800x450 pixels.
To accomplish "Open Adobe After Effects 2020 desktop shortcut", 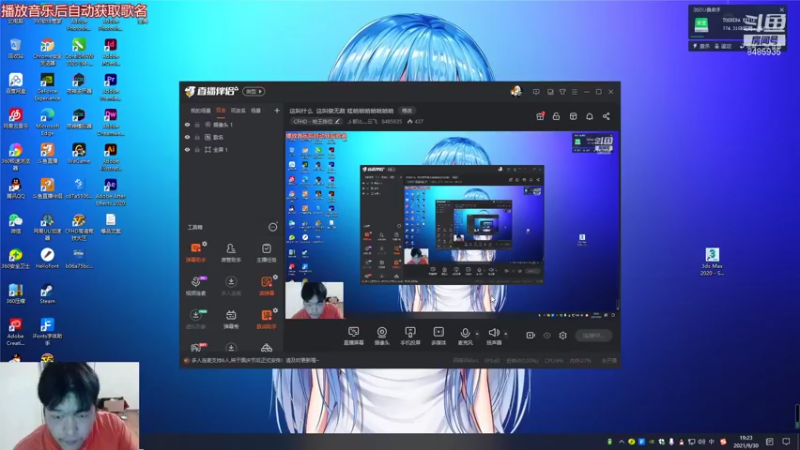I will (x=111, y=192).
